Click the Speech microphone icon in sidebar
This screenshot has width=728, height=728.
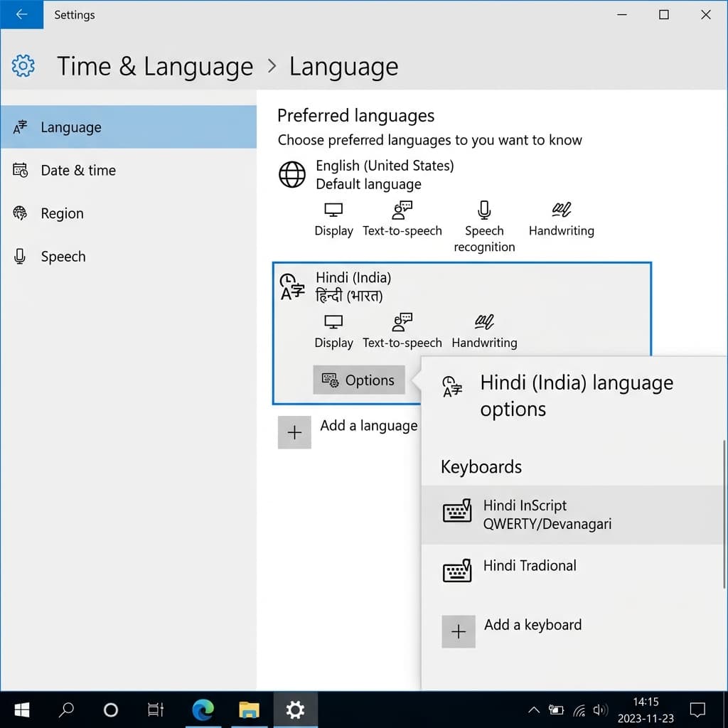[19, 256]
